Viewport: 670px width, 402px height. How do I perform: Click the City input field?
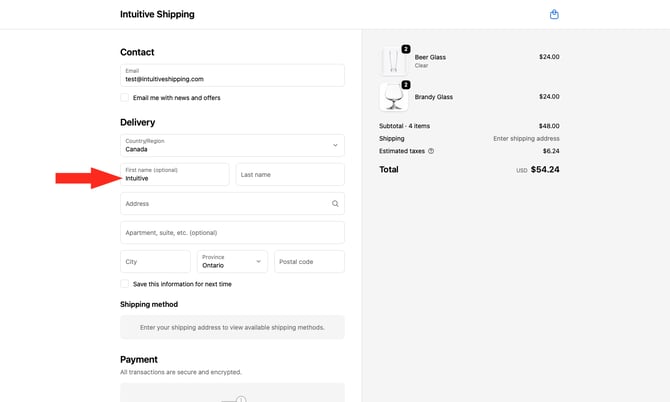pyautogui.click(x=156, y=261)
